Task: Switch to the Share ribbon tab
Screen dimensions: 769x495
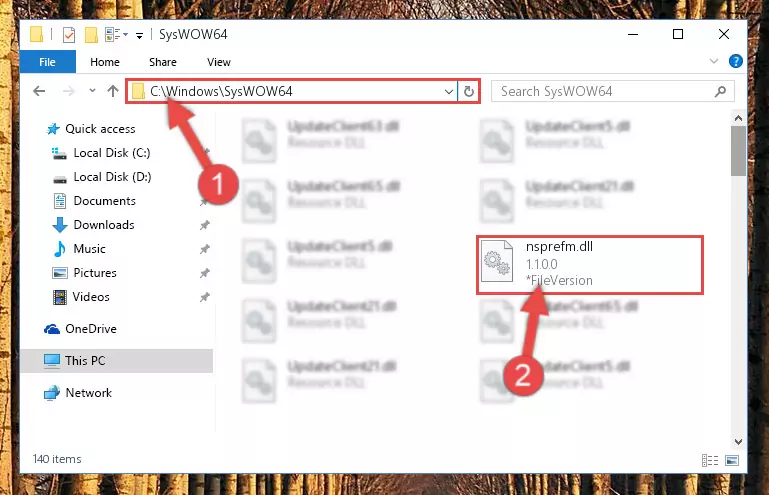Action: pyautogui.click(x=163, y=62)
